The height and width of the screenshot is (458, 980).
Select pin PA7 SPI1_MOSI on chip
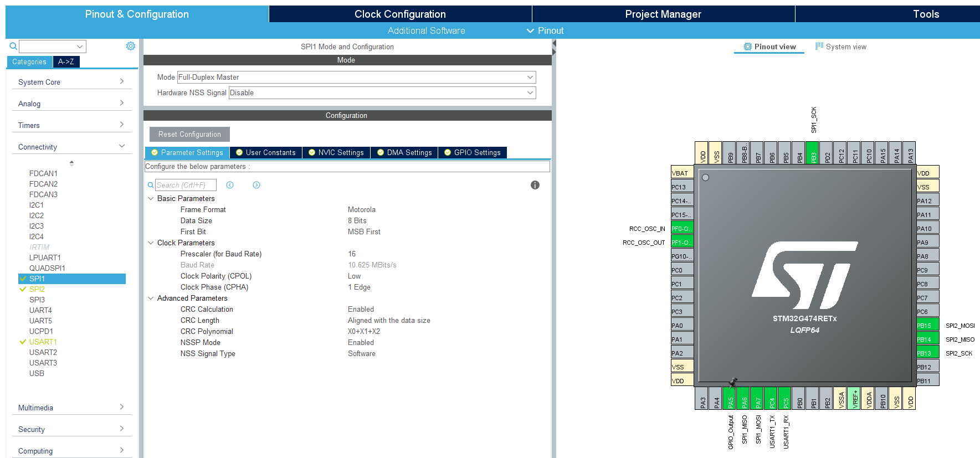click(x=757, y=398)
